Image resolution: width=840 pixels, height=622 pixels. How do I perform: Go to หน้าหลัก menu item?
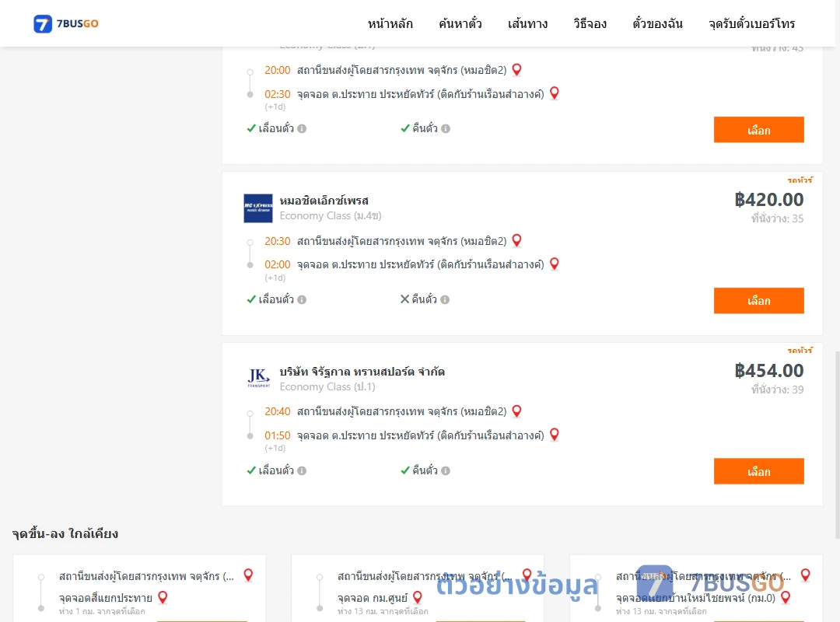pyautogui.click(x=390, y=23)
